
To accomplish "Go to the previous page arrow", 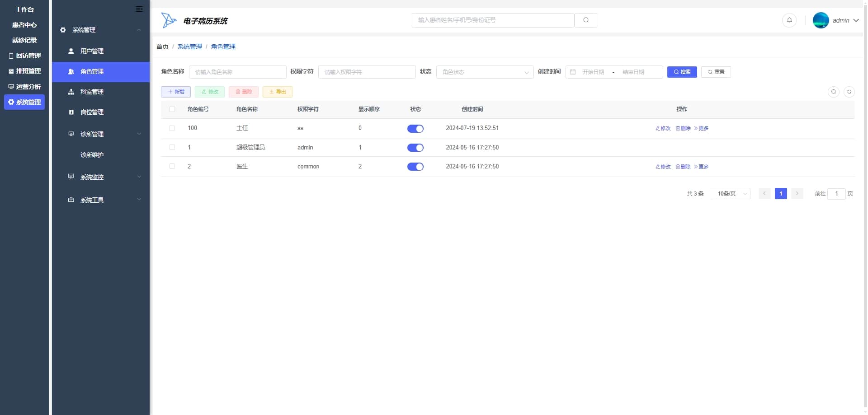I will coord(764,194).
